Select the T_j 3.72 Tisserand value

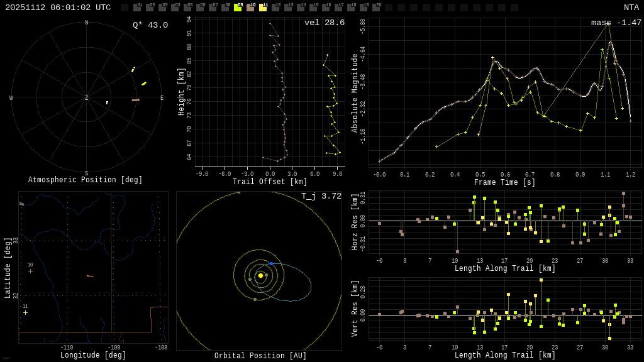click(x=321, y=196)
